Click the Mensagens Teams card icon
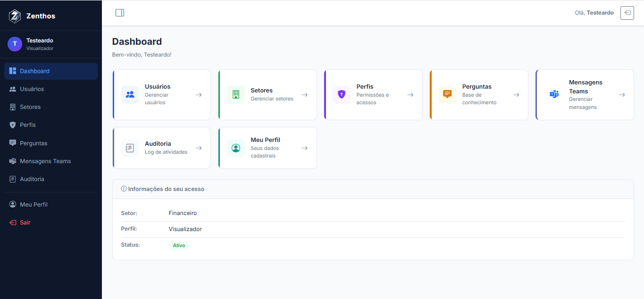The image size is (644, 299). pyautogui.click(x=554, y=95)
